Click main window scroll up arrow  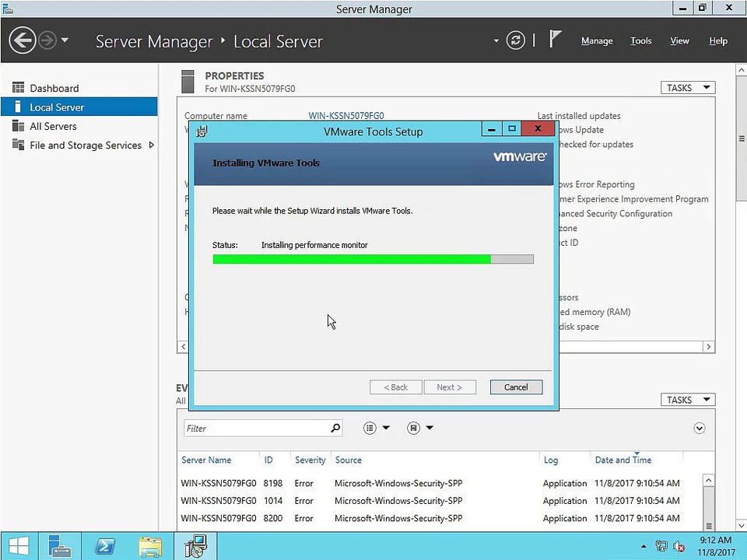(742, 70)
